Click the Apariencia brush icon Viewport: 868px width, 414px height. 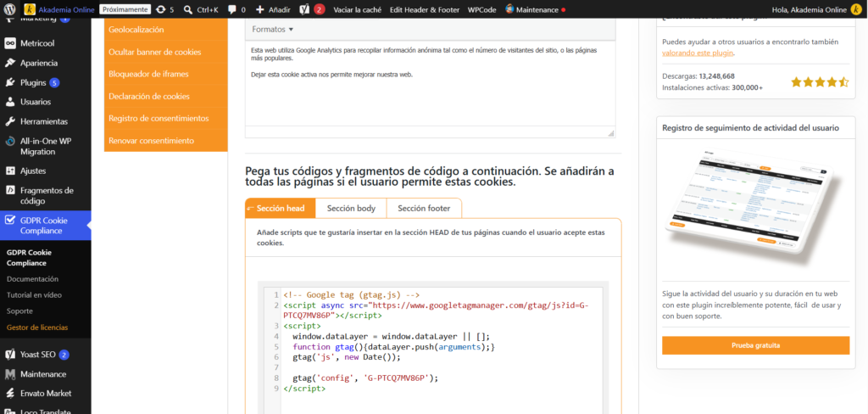(x=10, y=63)
